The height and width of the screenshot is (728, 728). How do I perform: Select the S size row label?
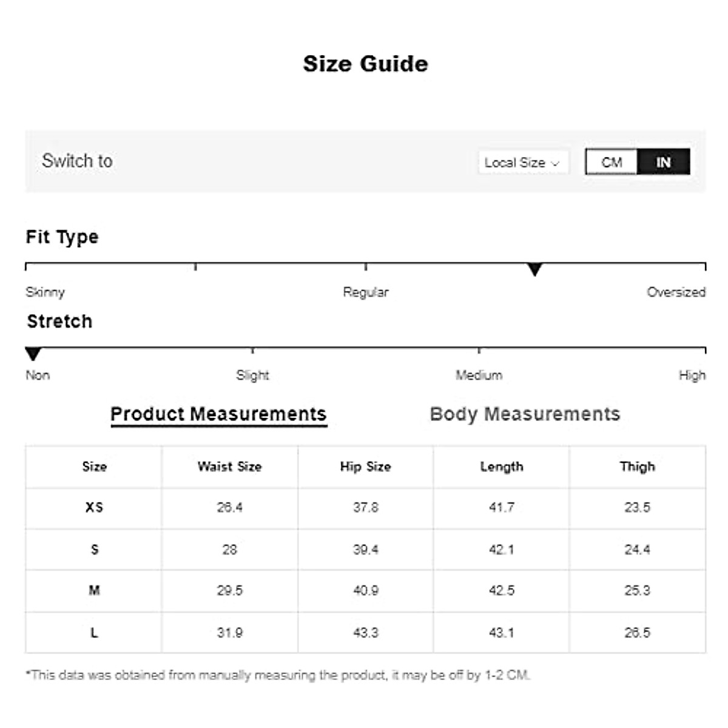[94, 550]
